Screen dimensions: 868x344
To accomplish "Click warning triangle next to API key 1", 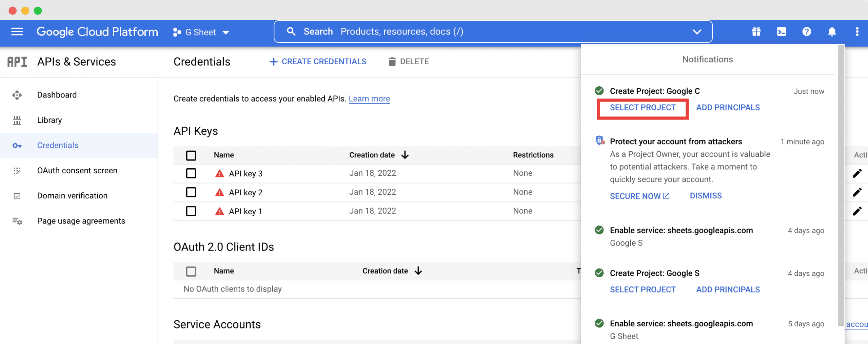I will coord(220,212).
